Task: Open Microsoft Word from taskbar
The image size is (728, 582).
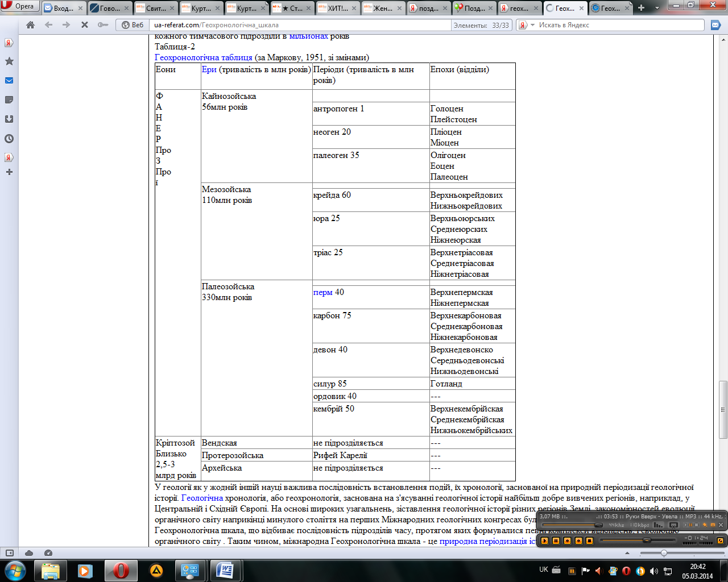Action: point(226,571)
